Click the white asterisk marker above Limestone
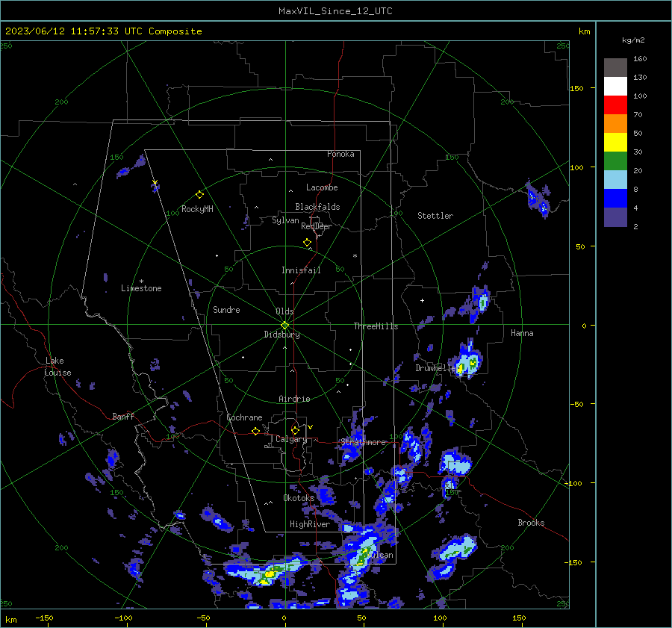 pos(141,282)
